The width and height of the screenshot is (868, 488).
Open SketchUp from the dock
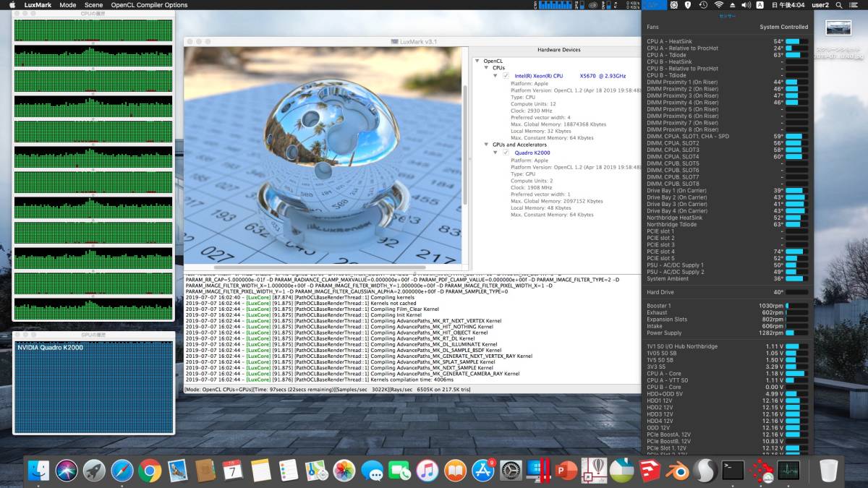(649, 471)
